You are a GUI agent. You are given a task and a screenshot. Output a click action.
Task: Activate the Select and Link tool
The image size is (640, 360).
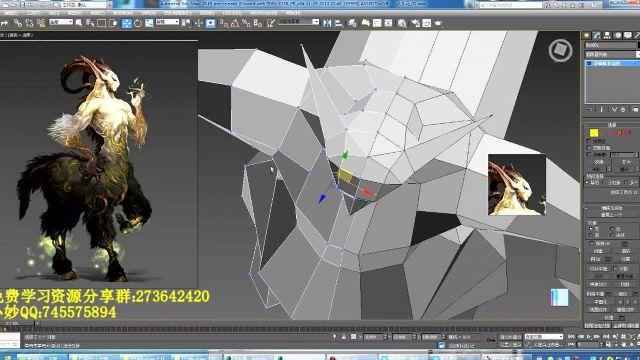[18, 23]
